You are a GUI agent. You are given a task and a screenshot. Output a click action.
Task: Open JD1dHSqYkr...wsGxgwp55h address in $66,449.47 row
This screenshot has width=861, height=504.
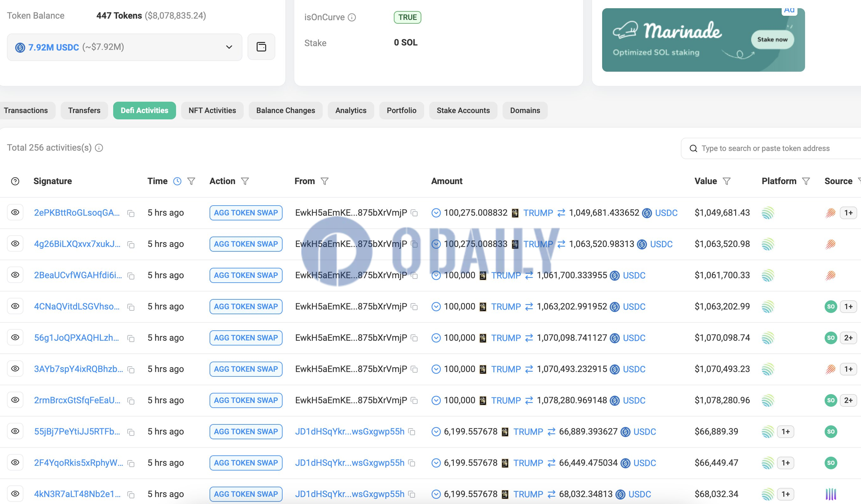click(x=350, y=463)
